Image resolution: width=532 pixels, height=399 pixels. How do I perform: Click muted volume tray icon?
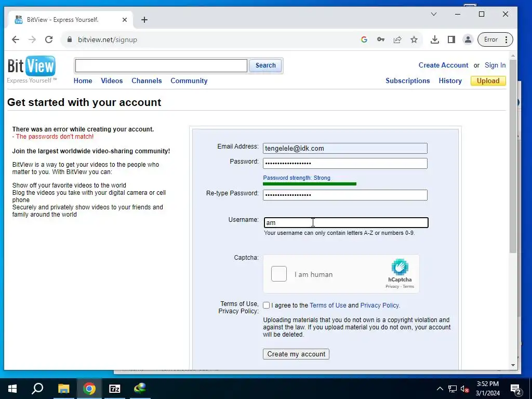click(x=464, y=389)
